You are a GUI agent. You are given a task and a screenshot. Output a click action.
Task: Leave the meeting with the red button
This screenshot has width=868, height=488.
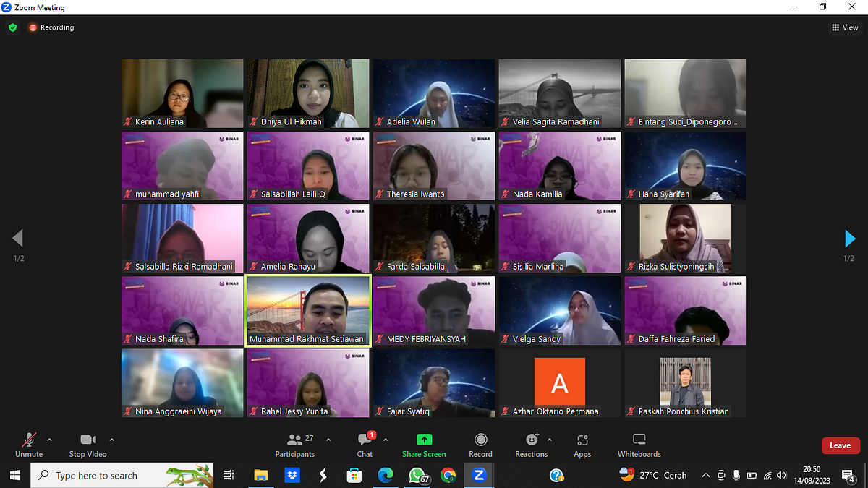pos(841,445)
